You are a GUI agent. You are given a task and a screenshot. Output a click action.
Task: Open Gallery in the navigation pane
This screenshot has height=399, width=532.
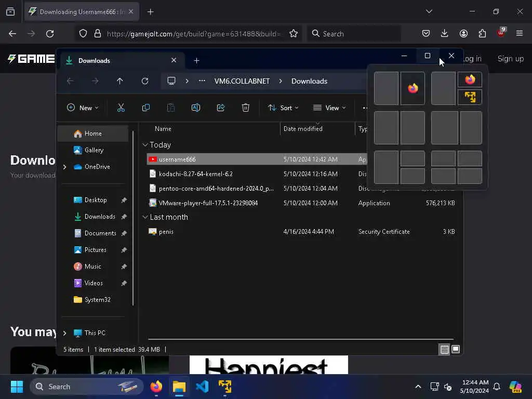94,150
